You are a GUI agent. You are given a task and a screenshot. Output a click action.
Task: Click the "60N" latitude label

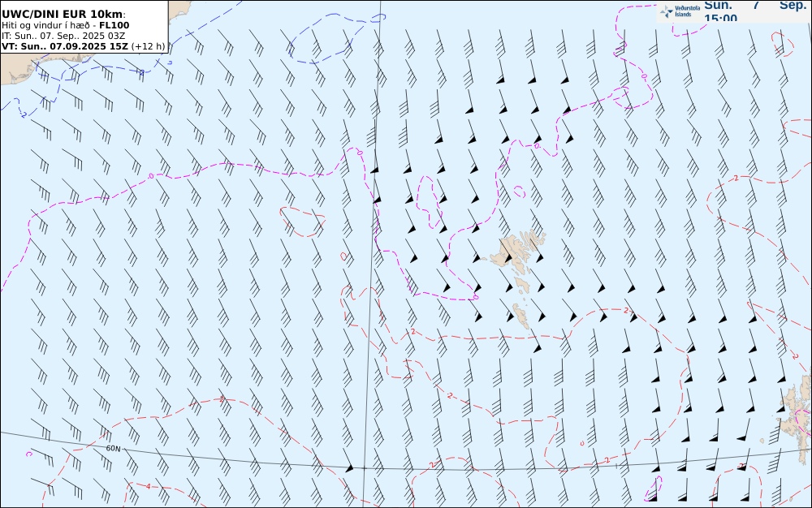tap(113, 449)
